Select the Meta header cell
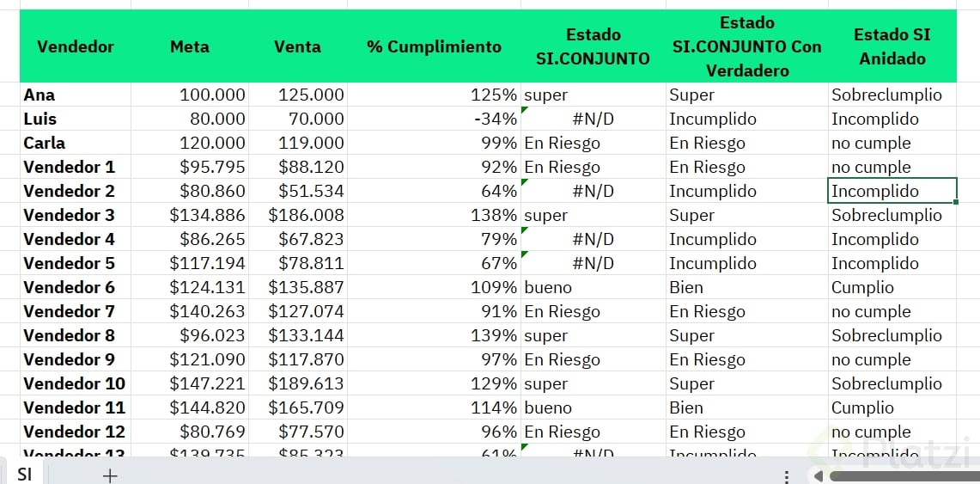The height and width of the screenshot is (484, 980). (190, 46)
